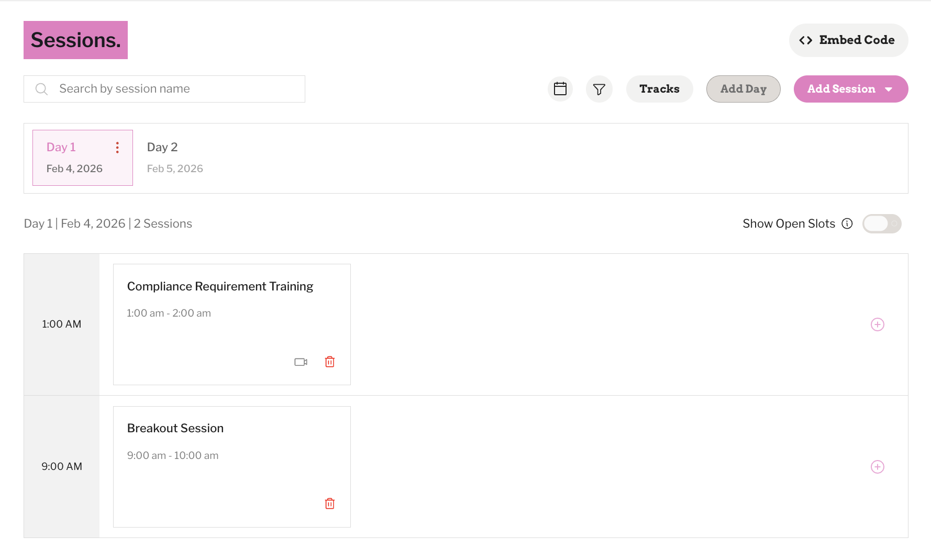Image resolution: width=931 pixels, height=560 pixels.
Task: Open the filter funnel icon
Action: point(599,89)
